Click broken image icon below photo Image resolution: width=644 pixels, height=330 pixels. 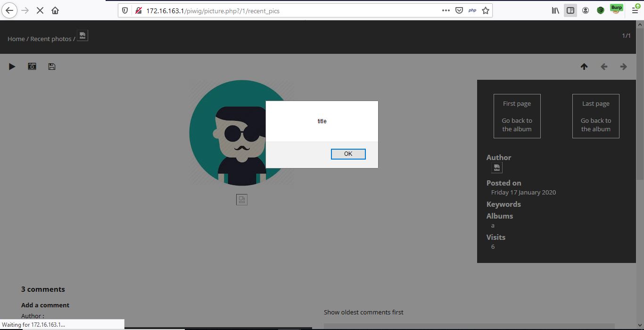(x=242, y=200)
